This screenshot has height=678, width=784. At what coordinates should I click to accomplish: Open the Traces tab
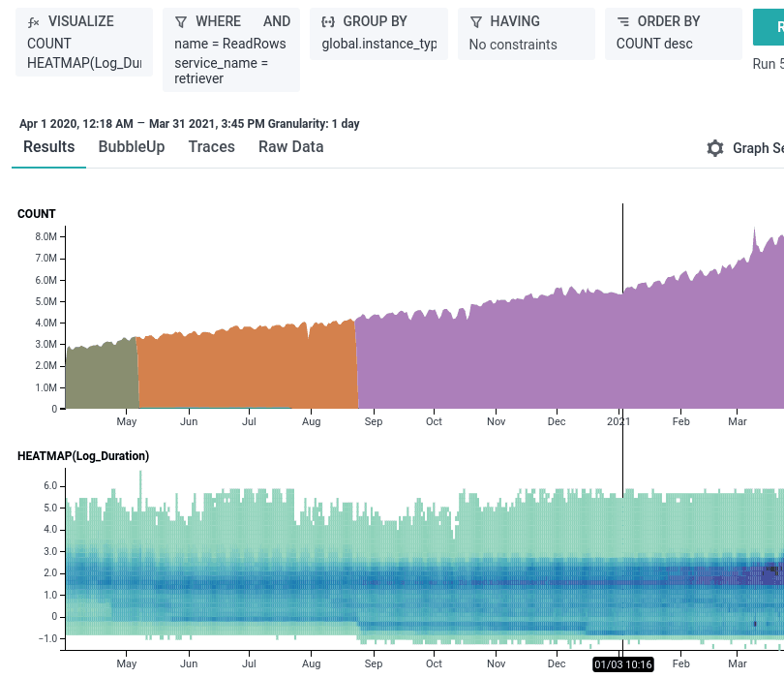[x=211, y=147]
